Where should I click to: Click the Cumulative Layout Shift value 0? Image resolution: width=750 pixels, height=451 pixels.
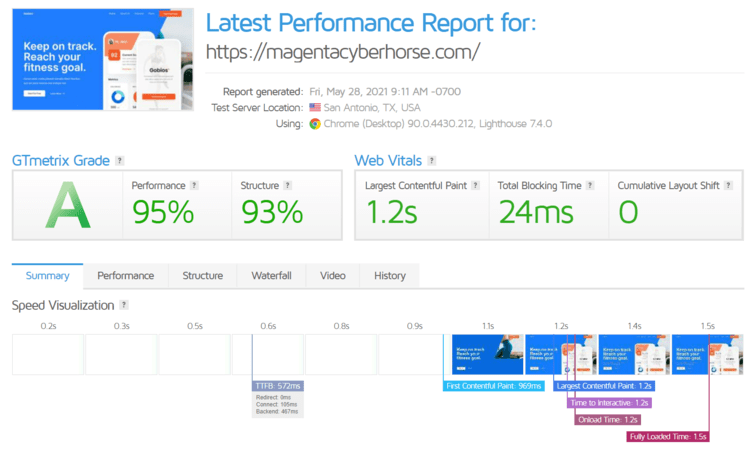click(x=629, y=212)
